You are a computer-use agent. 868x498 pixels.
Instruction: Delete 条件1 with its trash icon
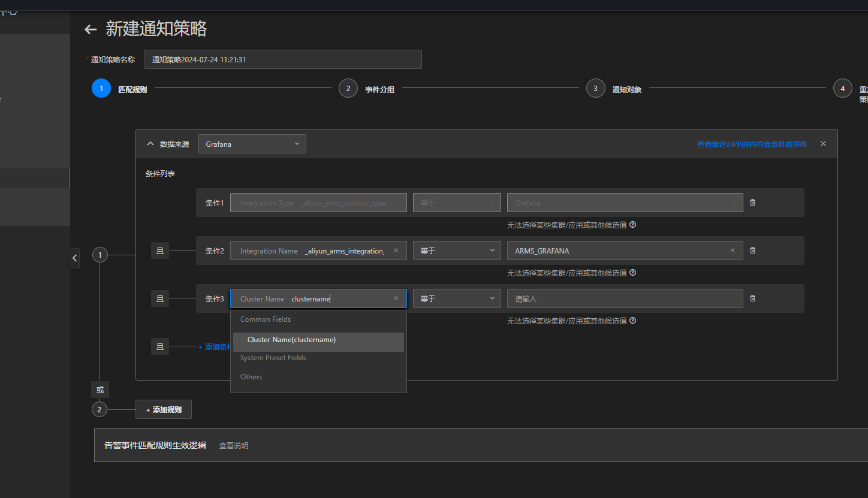[753, 203]
